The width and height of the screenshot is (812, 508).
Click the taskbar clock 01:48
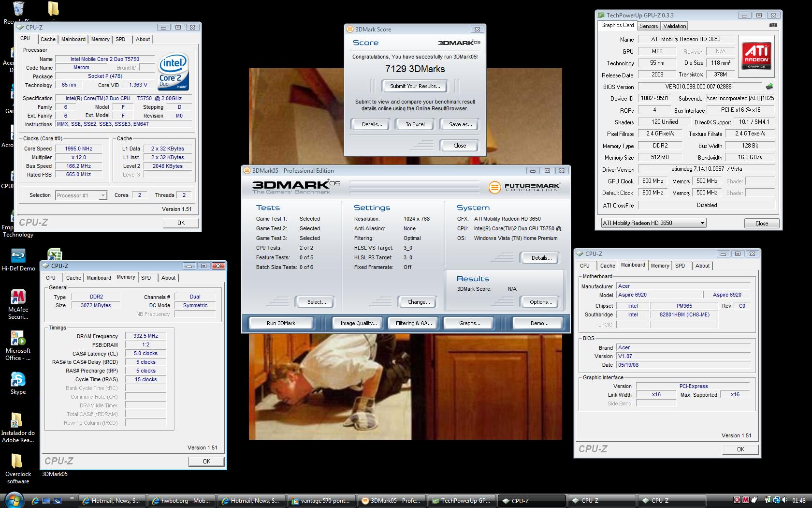pyautogui.click(x=799, y=501)
